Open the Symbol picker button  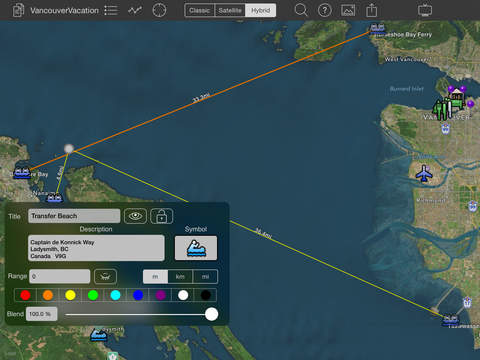click(196, 248)
